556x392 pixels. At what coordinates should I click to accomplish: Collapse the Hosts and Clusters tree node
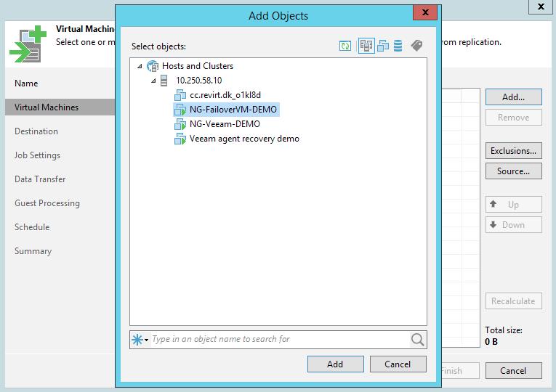[140, 66]
